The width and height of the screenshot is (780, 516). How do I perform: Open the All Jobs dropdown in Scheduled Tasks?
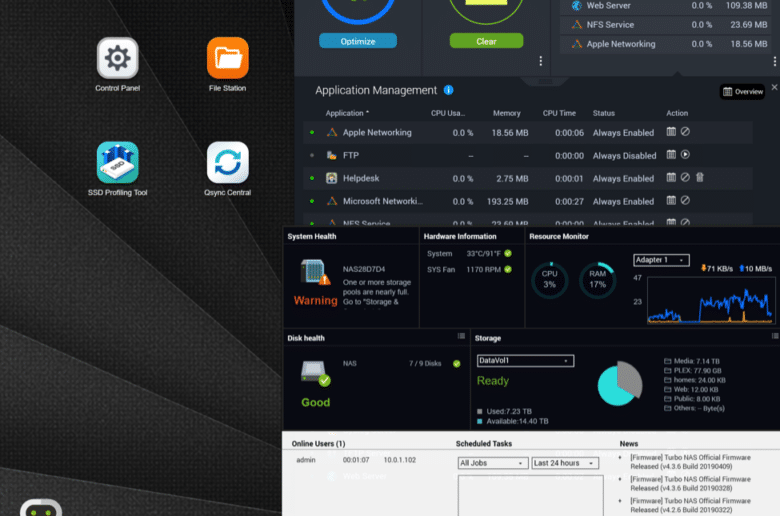click(492, 463)
